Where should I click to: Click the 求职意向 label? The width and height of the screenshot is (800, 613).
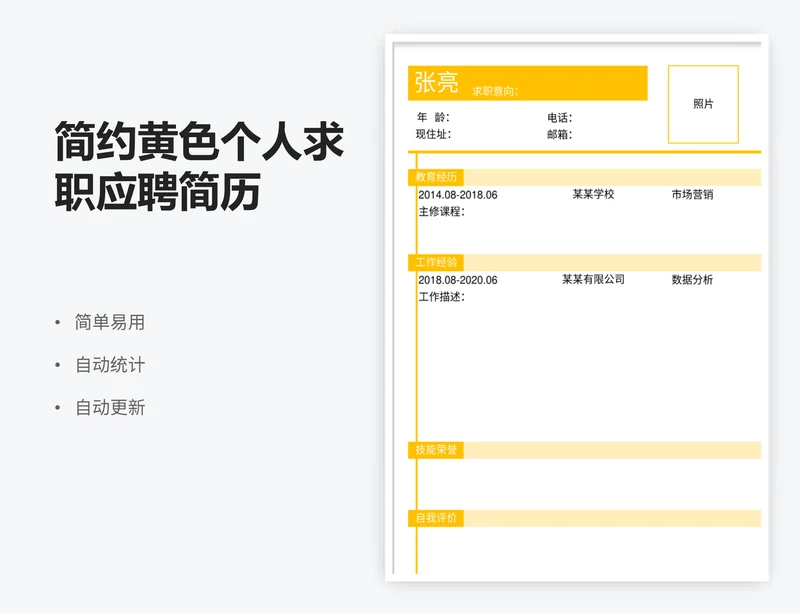495,91
